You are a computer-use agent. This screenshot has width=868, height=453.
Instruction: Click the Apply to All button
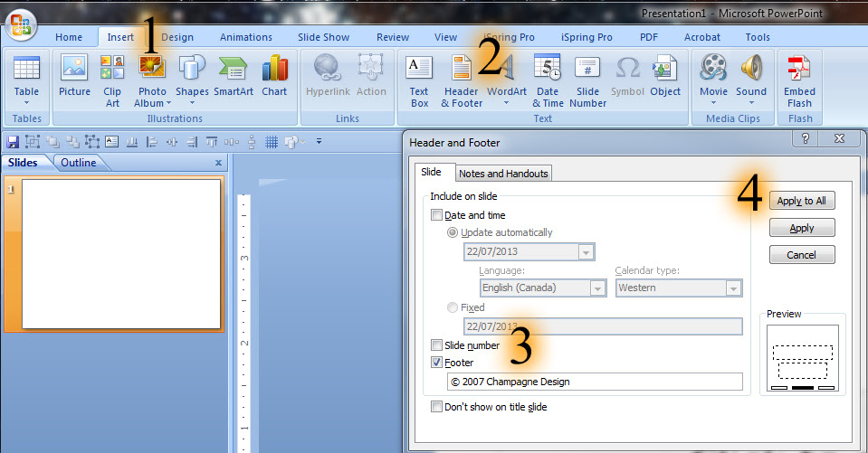pos(802,201)
